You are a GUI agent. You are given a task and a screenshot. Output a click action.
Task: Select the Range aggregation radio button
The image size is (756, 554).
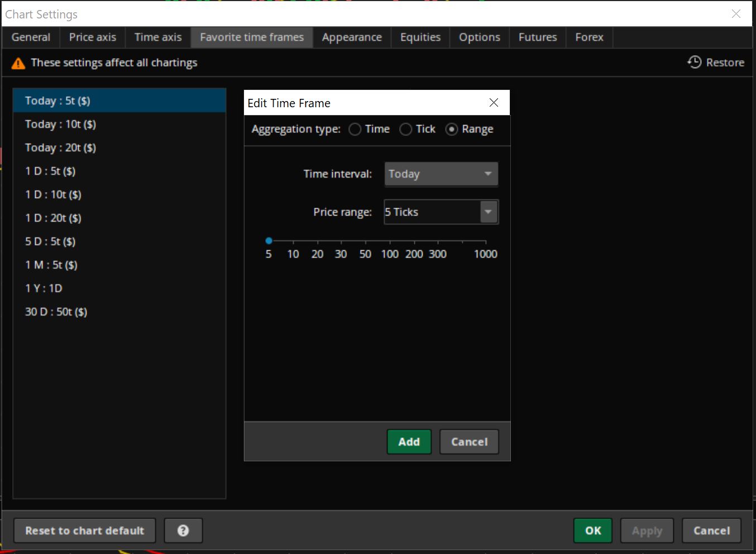pos(452,129)
